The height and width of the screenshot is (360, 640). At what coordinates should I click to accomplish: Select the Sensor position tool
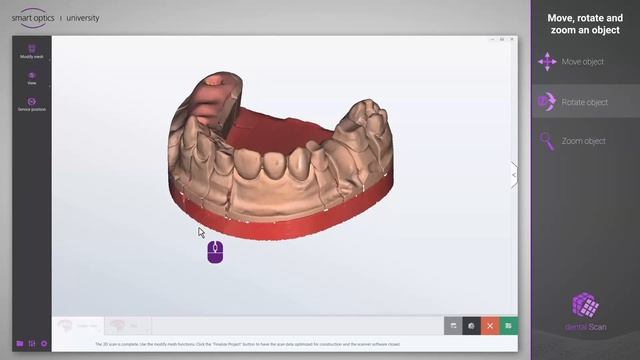pos(31,104)
